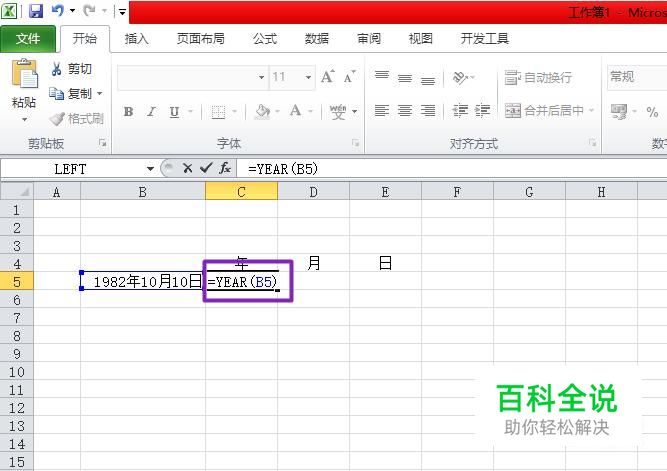Undo the last action
Image resolution: width=667 pixels, height=471 pixels.
coord(57,11)
